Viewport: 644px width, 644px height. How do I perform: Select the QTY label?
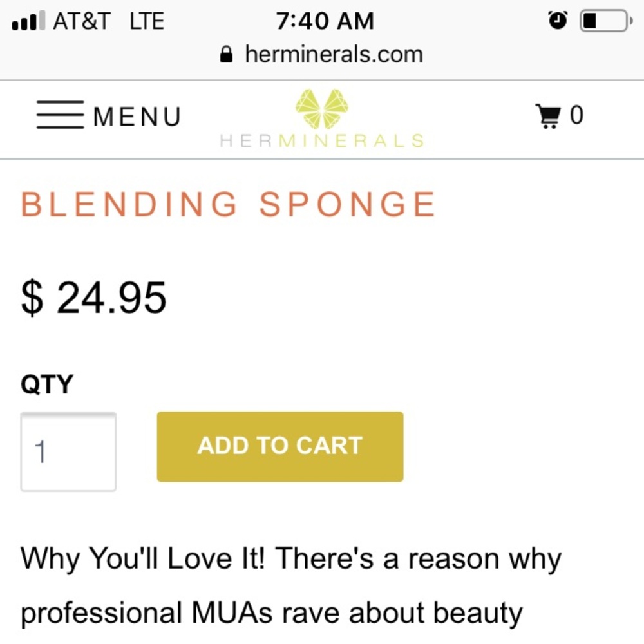click(x=46, y=383)
